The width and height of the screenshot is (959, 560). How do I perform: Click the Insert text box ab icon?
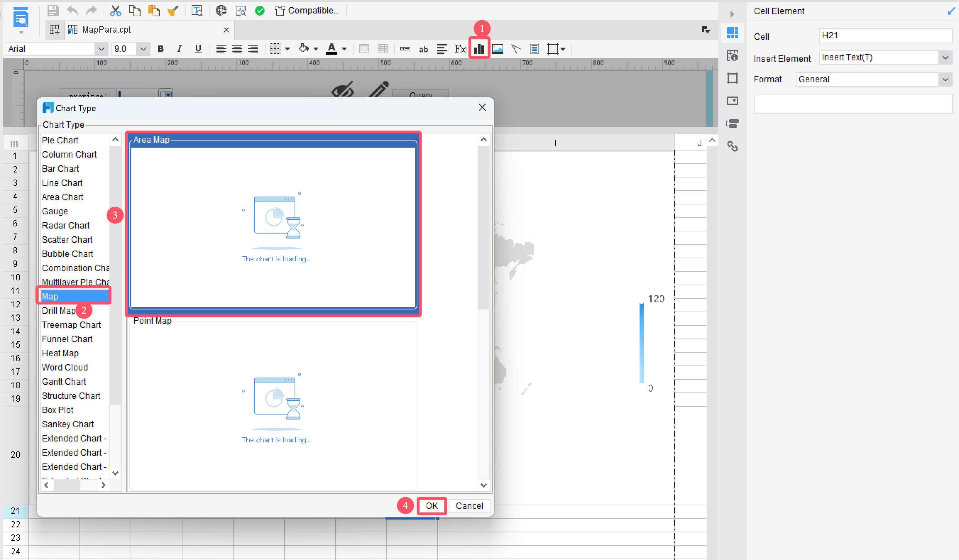(x=423, y=49)
